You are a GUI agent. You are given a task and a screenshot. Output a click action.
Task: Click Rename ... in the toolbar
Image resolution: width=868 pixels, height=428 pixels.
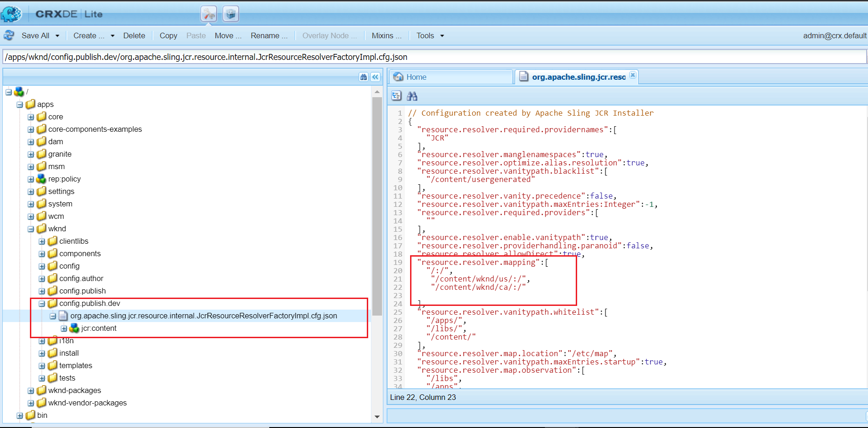pyautogui.click(x=269, y=35)
